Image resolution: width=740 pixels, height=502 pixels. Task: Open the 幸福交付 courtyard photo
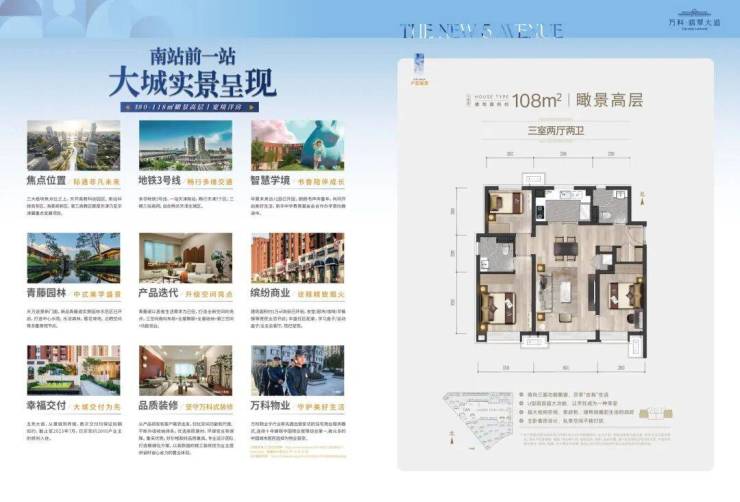click(74, 370)
